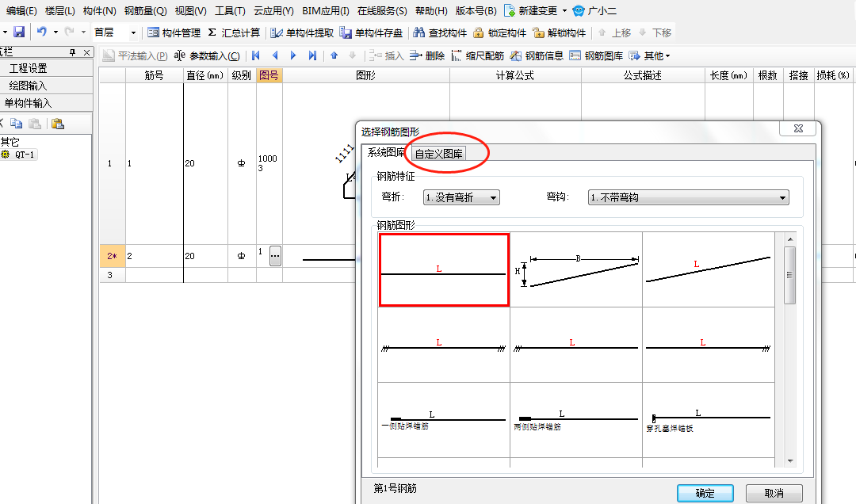Expand redo history dropdown arrow

click(83, 32)
